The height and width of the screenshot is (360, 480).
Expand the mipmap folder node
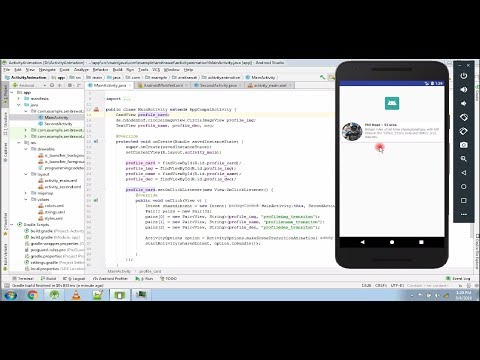(x=26, y=193)
